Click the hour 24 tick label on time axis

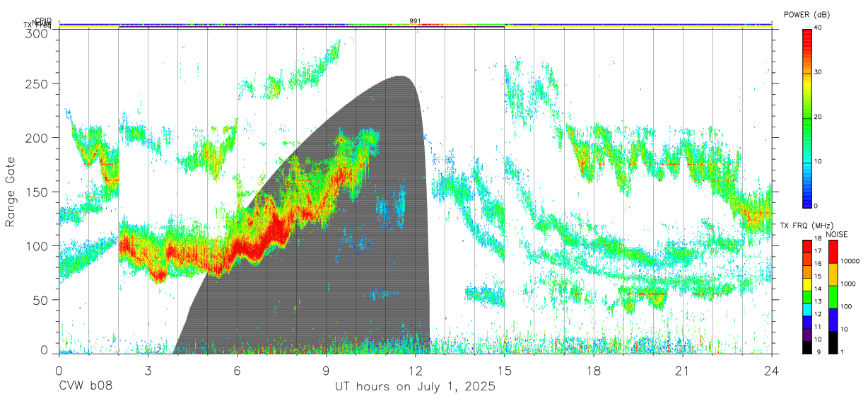click(772, 371)
